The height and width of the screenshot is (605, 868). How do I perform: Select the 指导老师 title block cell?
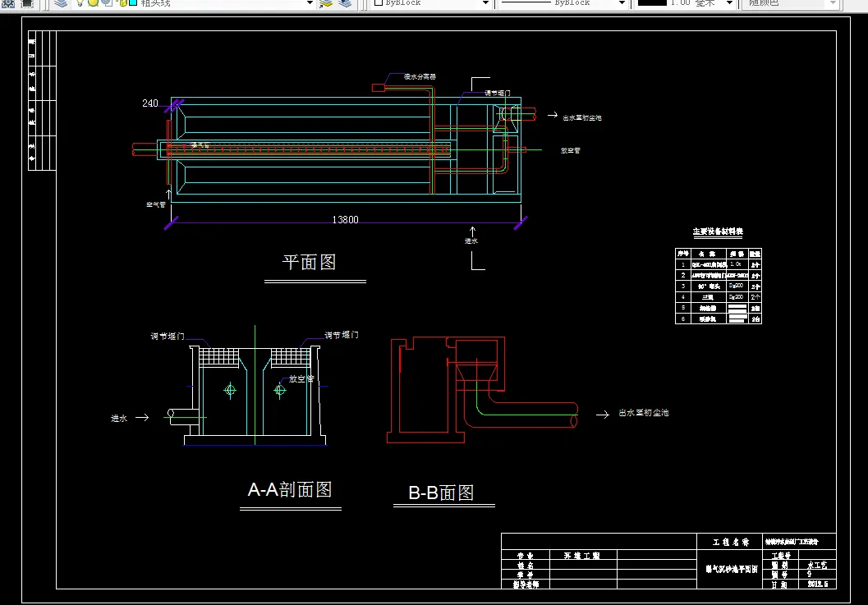click(526, 584)
